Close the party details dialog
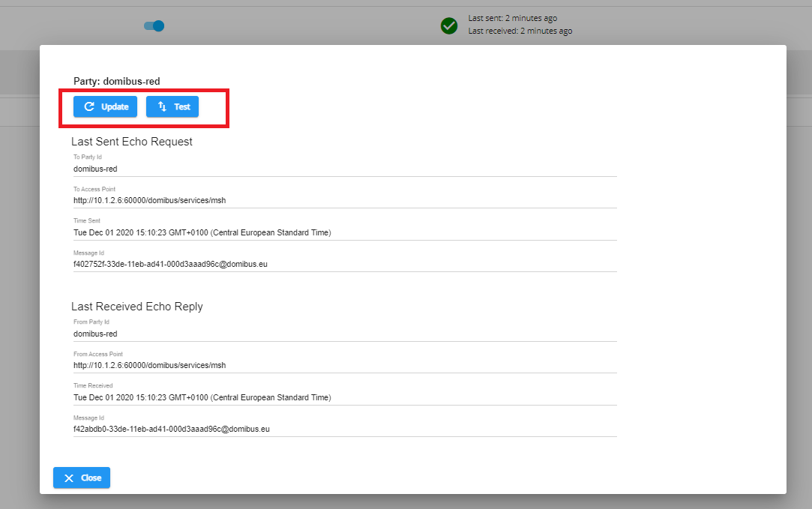The image size is (812, 509). (82, 478)
